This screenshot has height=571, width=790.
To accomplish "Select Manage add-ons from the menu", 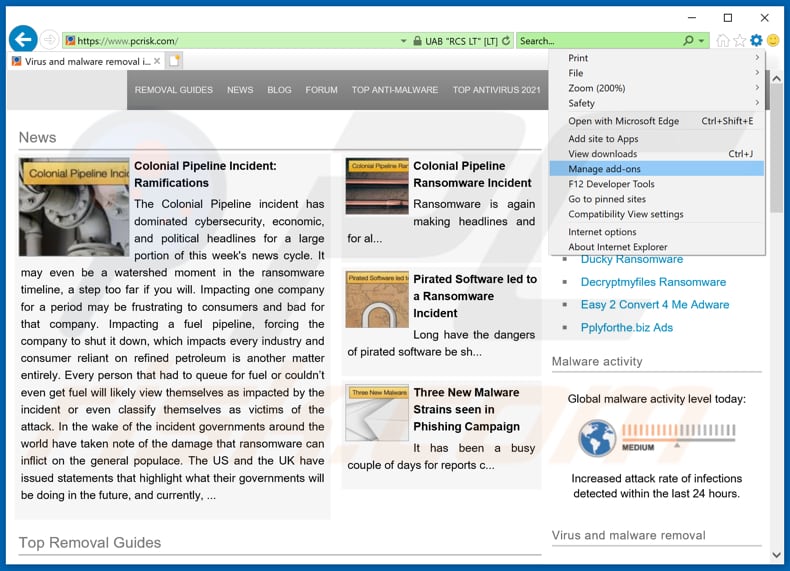I will 605,169.
